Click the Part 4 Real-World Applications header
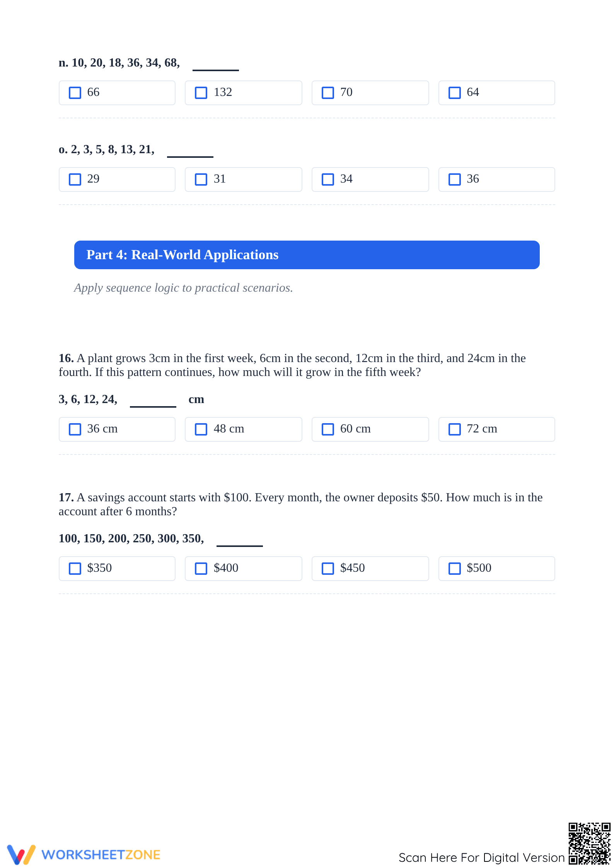Screen dimensions: 614x868 pos(307,255)
